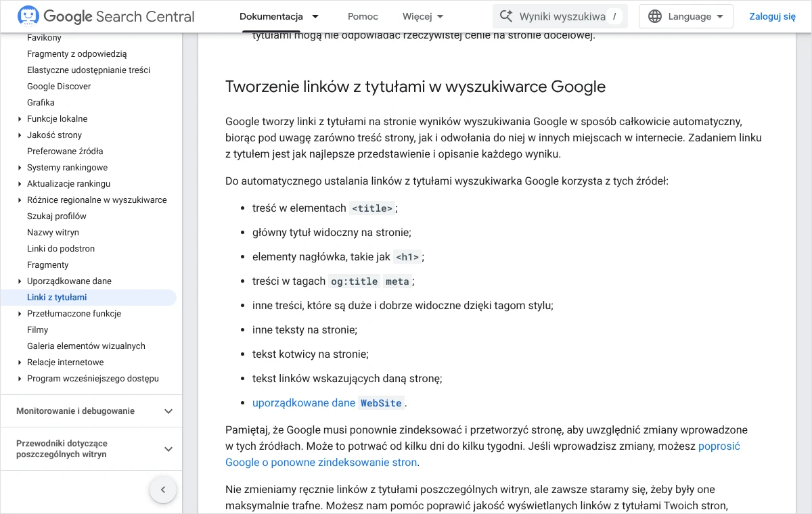Expand Uporządkowane dane in the sidebar
The height and width of the screenshot is (514, 812).
[x=20, y=281]
